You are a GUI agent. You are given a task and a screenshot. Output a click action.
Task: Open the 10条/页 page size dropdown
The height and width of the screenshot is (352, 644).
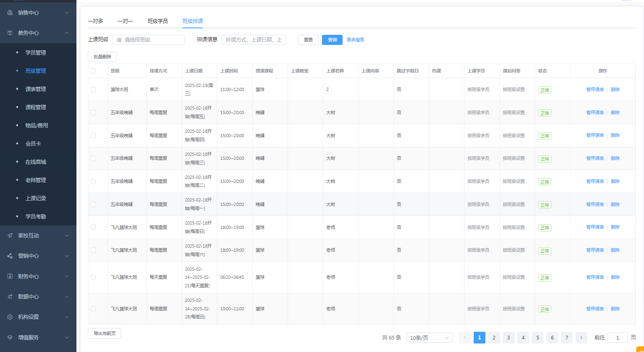430,337
